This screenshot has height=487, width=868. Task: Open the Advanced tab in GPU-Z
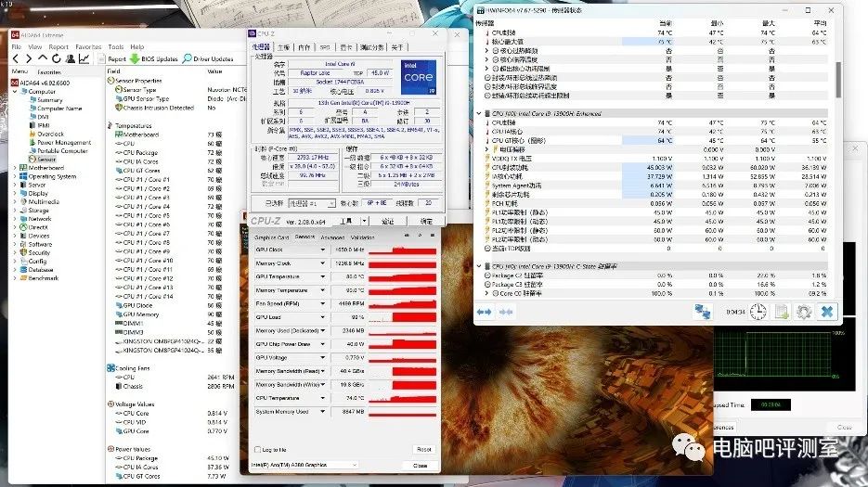point(332,237)
